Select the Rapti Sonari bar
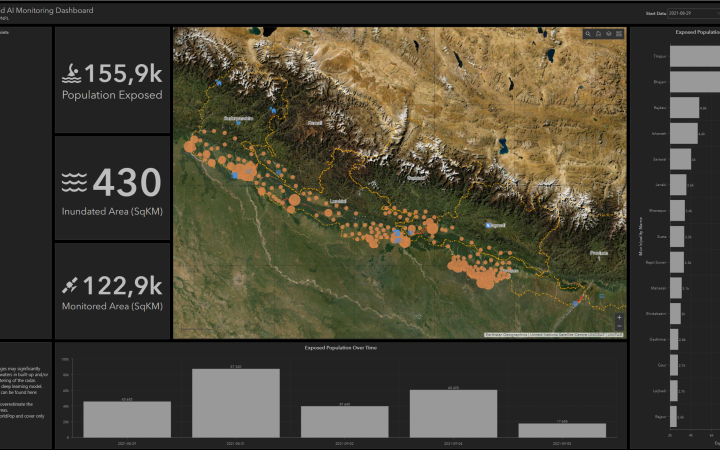The image size is (720, 450). [x=677, y=262]
